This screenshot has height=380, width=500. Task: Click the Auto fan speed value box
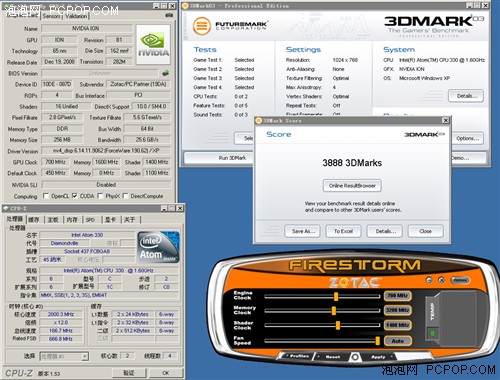point(398,341)
